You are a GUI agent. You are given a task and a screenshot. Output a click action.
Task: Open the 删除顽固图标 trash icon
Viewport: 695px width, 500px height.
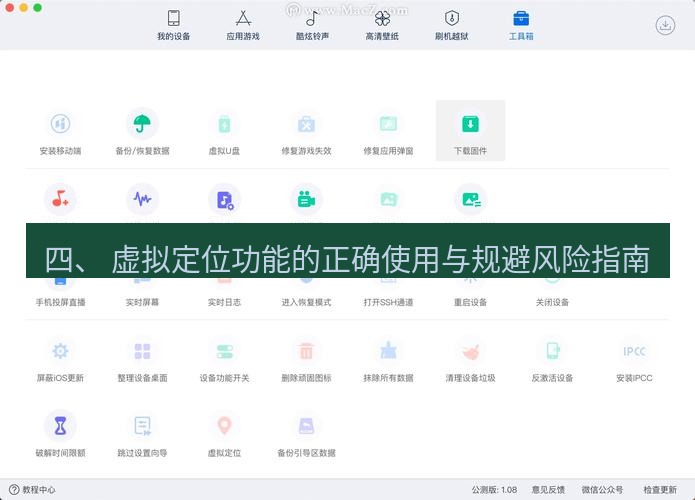coord(306,351)
